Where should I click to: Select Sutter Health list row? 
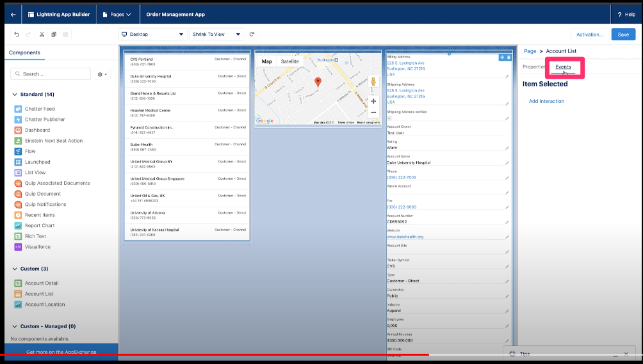(187, 147)
